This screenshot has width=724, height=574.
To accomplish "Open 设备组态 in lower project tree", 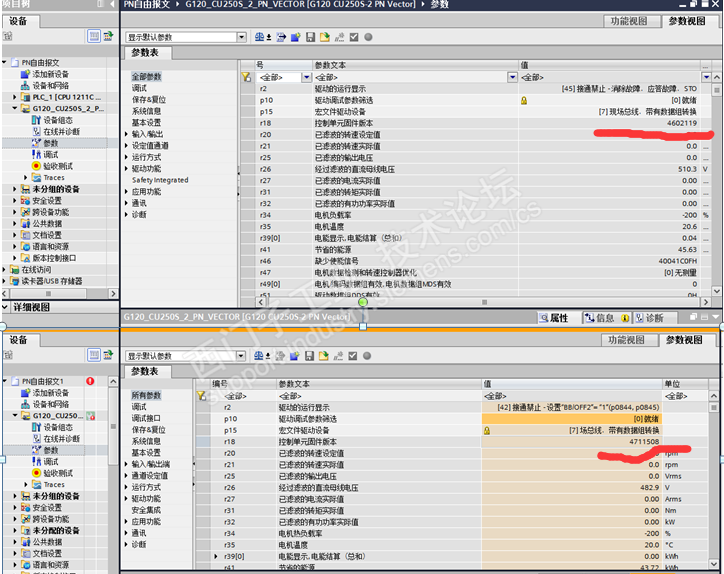I will tap(58, 427).
